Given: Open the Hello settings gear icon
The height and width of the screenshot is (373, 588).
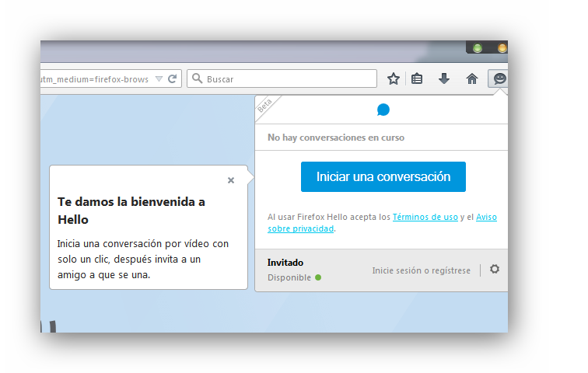Looking at the screenshot, I should (495, 269).
